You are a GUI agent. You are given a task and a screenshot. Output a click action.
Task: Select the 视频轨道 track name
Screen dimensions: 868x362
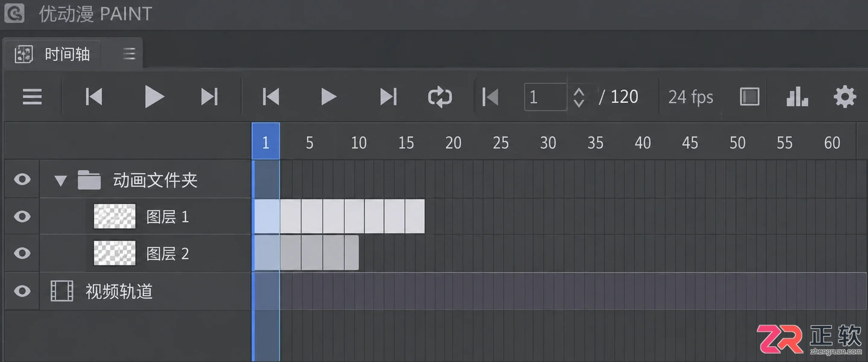[x=119, y=291]
